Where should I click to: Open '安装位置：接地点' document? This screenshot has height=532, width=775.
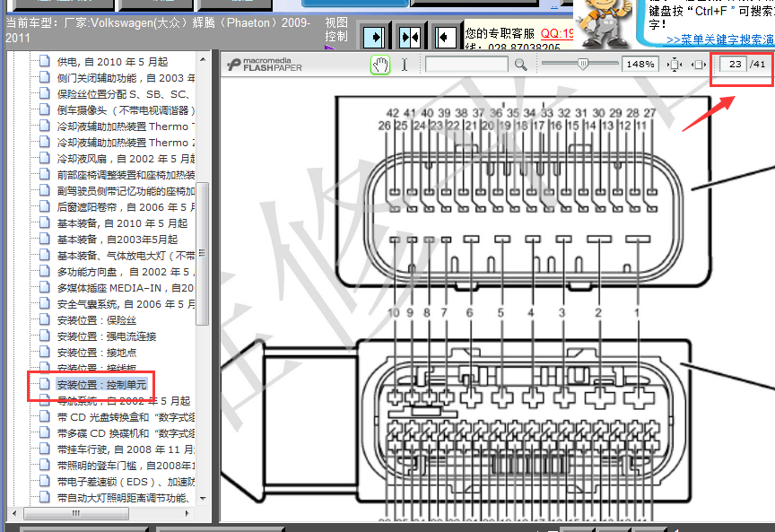(x=97, y=353)
